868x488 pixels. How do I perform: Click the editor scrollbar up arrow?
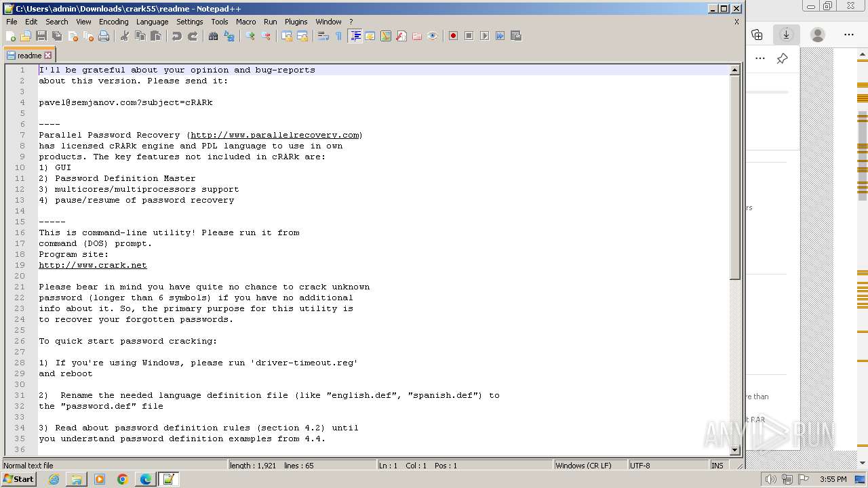click(734, 70)
